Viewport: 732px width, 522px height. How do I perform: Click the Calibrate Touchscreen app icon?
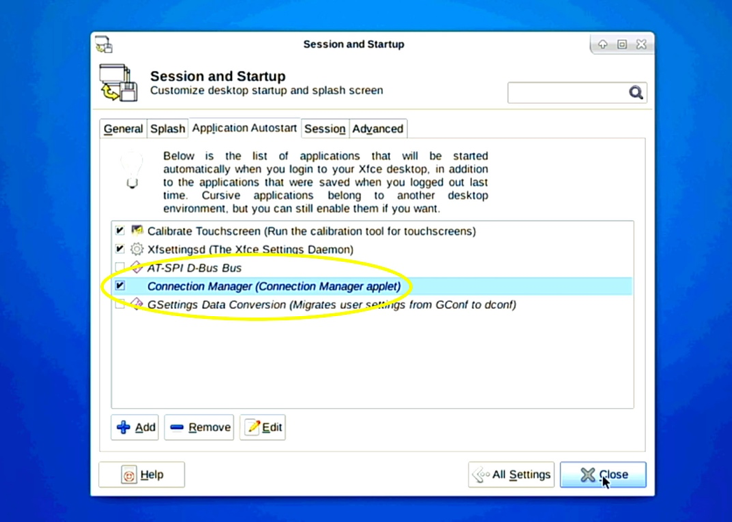coord(137,231)
